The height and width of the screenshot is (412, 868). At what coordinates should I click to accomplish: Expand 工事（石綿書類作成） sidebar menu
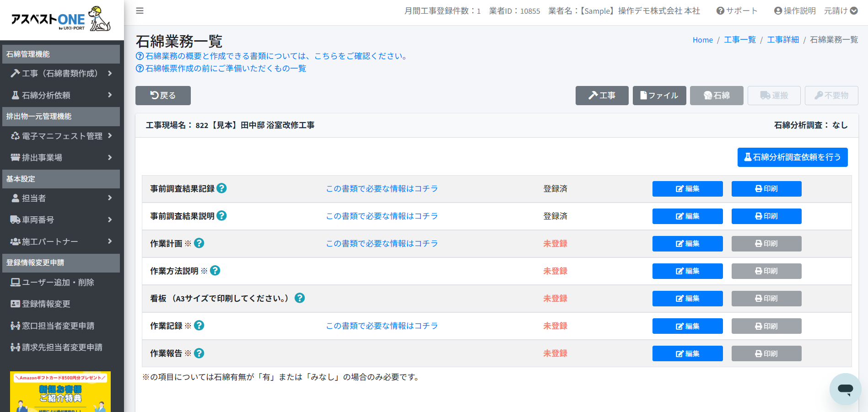[x=61, y=73]
